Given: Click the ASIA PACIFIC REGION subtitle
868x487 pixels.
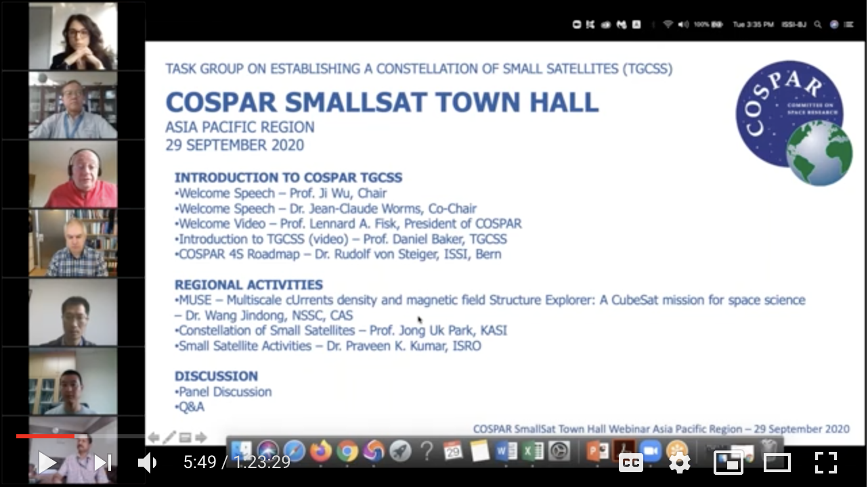Looking at the screenshot, I should pyautogui.click(x=240, y=127).
